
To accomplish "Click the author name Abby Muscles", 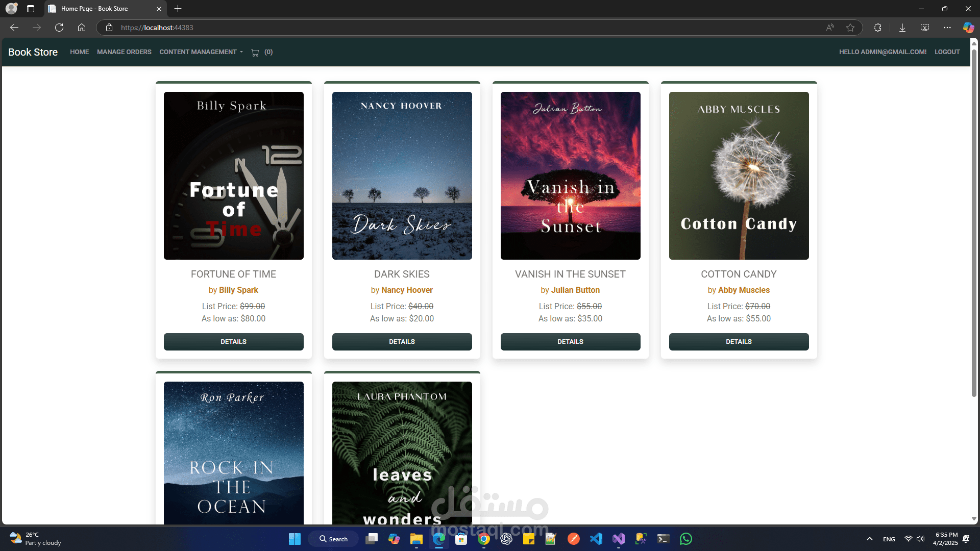I will click(x=744, y=290).
